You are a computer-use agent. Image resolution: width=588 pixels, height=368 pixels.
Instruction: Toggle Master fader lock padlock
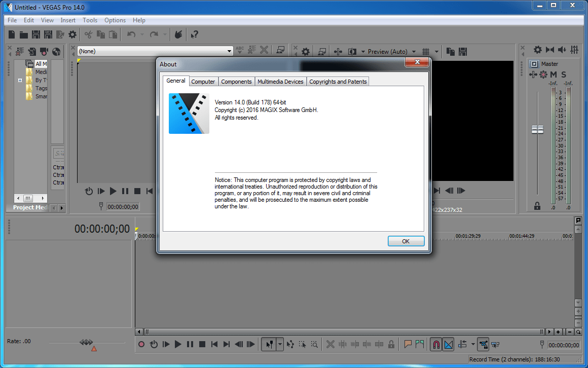537,206
